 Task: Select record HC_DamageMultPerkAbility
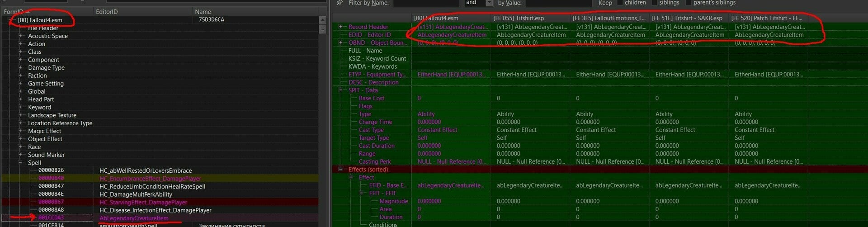(x=136, y=194)
